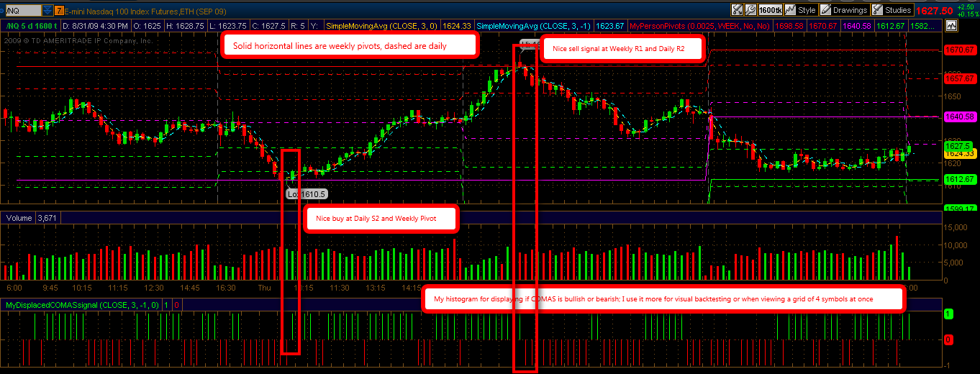980x374 pixels.
Task: Click the Studies flask icon
Action: pos(877,10)
